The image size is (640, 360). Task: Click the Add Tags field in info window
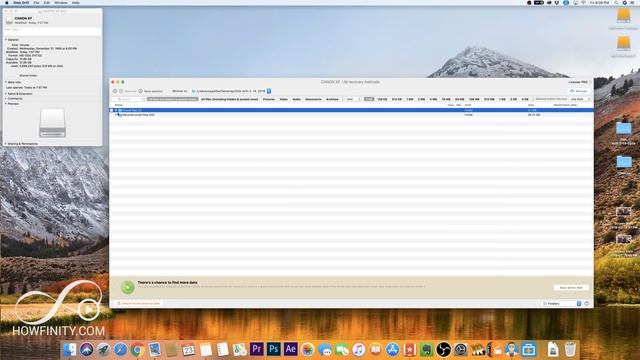[52, 30]
